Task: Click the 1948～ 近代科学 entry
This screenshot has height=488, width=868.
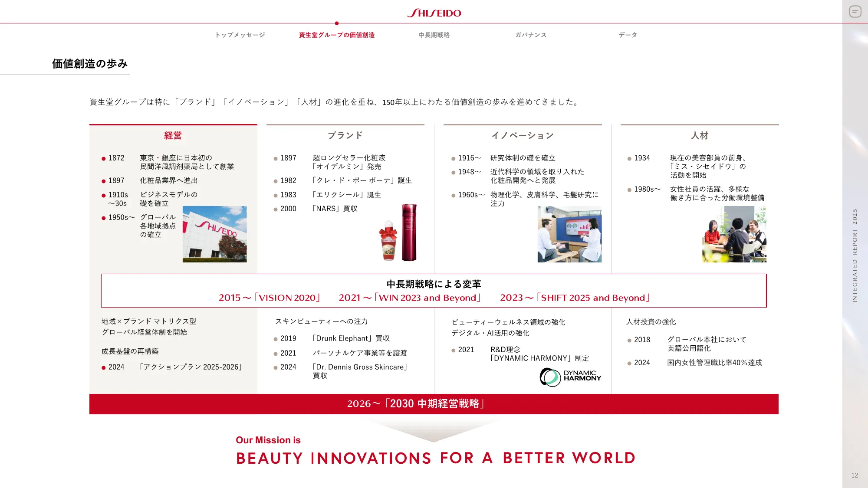Action: click(518, 176)
